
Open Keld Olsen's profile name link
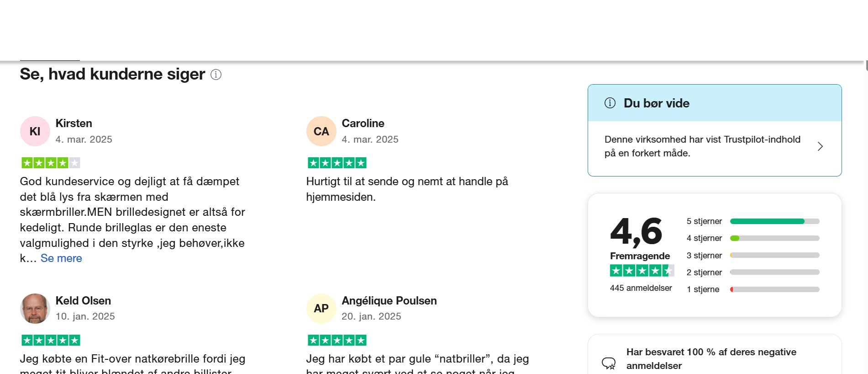pos(83,301)
